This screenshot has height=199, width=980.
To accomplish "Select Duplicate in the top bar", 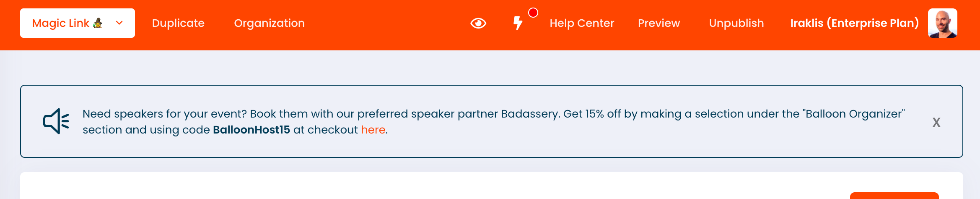I will [x=178, y=23].
